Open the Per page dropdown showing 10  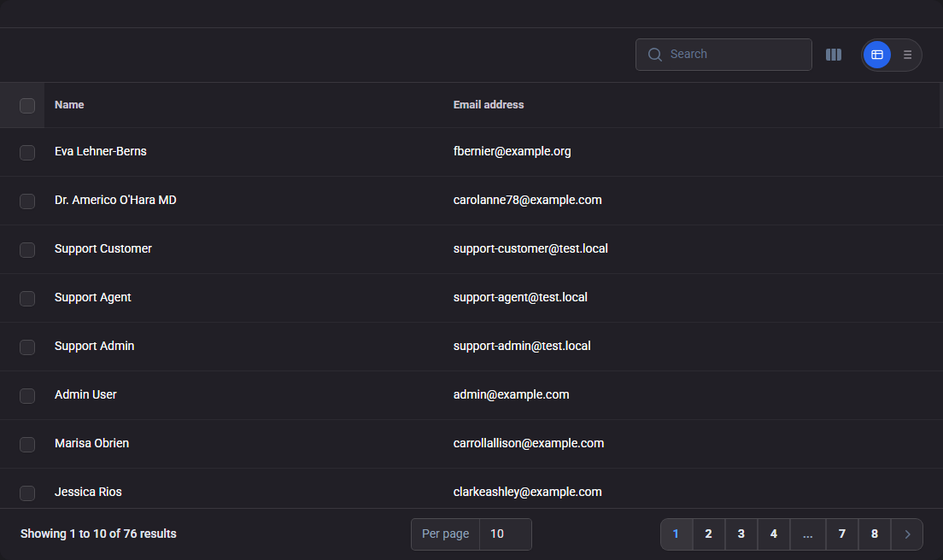tap(505, 534)
